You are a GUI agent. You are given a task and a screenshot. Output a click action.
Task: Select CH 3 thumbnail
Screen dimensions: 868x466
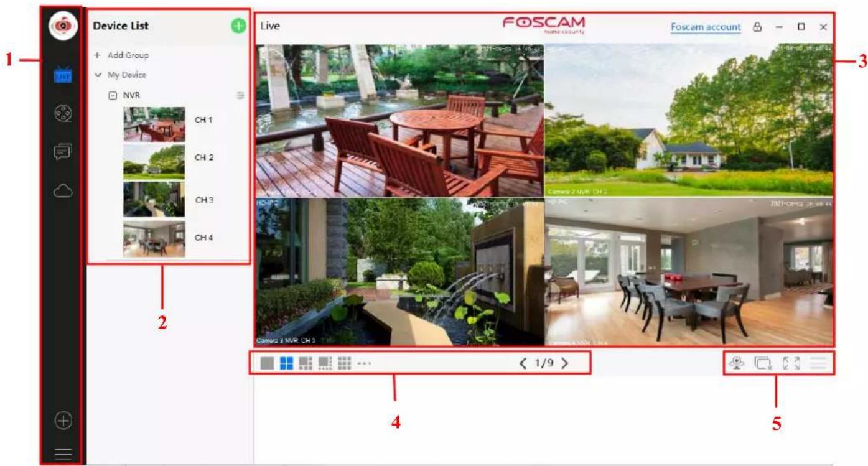pyautogui.click(x=154, y=199)
